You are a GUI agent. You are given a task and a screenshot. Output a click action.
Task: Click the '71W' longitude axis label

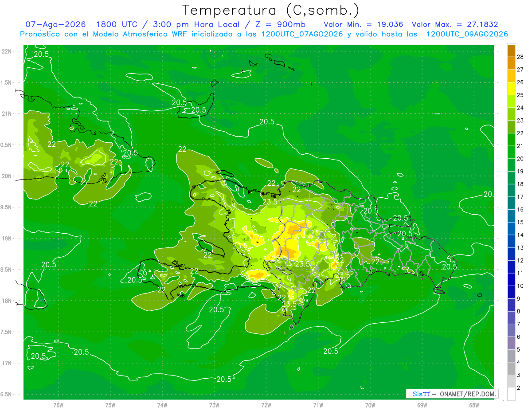tap(318, 405)
